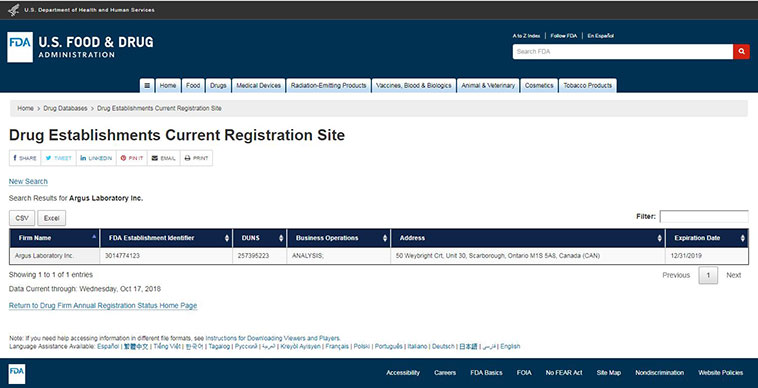Click the 50 Weybright Crt address cell
Image resolution: width=758 pixels, height=388 pixels.
coord(528,256)
